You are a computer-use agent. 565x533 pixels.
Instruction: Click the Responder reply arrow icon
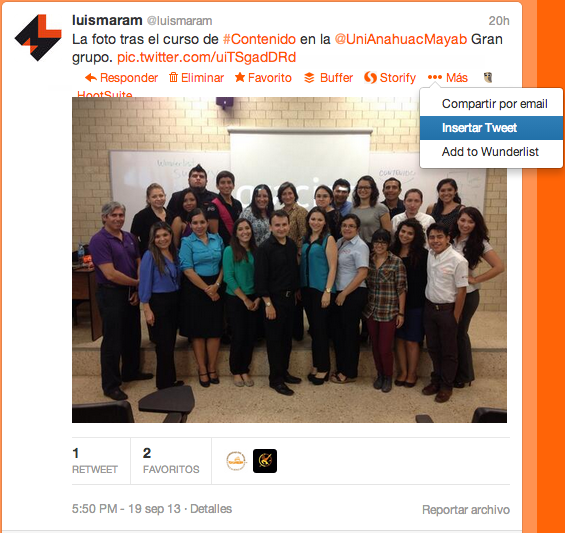(91, 77)
